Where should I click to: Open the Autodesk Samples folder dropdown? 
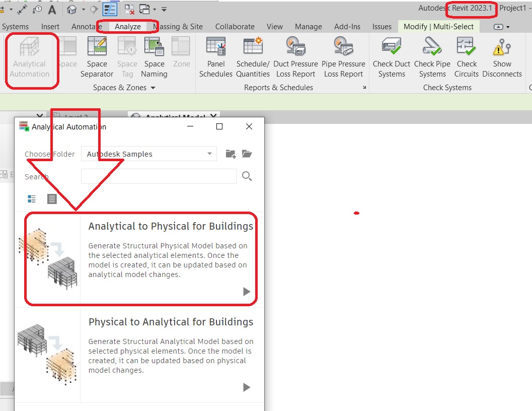pos(209,154)
